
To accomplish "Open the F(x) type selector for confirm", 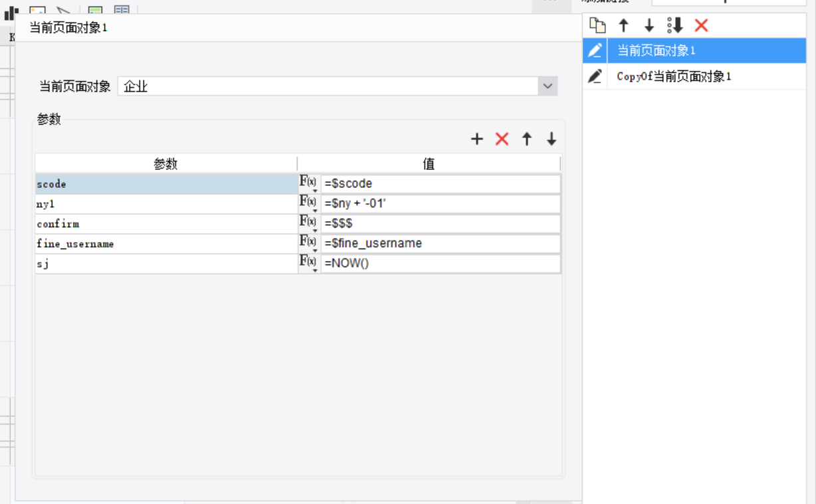I will coord(308,224).
